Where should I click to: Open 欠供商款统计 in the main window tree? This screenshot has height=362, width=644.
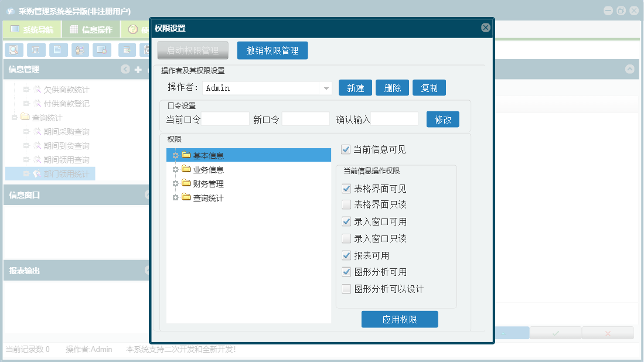pos(66,90)
